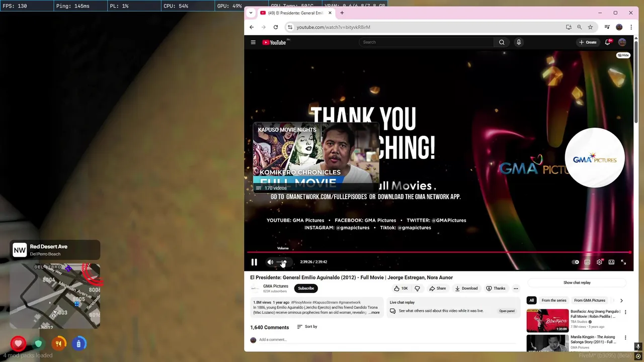Go to YouTube home via logo
The height and width of the screenshot is (362, 644).
coord(274,42)
